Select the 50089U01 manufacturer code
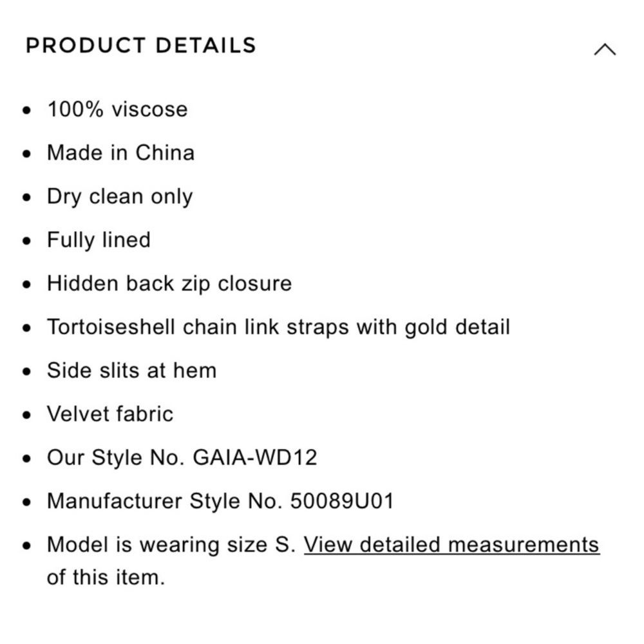 pos(341,501)
